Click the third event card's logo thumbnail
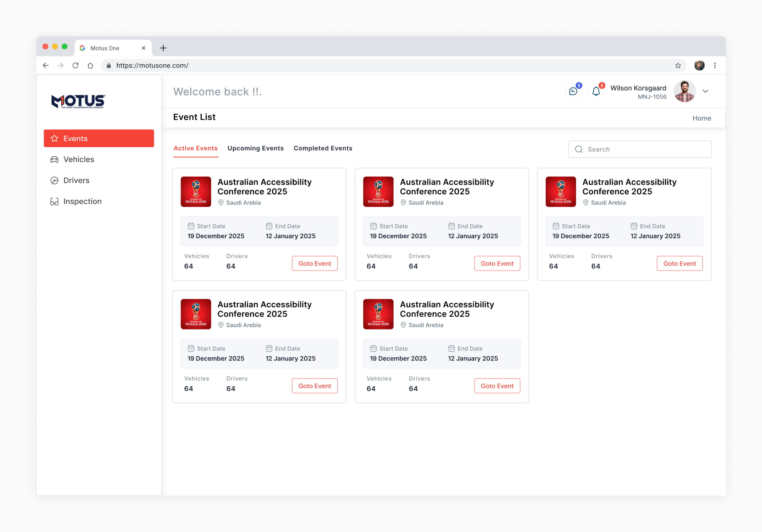The width and height of the screenshot is (762, 532). (x=561, y=192)
